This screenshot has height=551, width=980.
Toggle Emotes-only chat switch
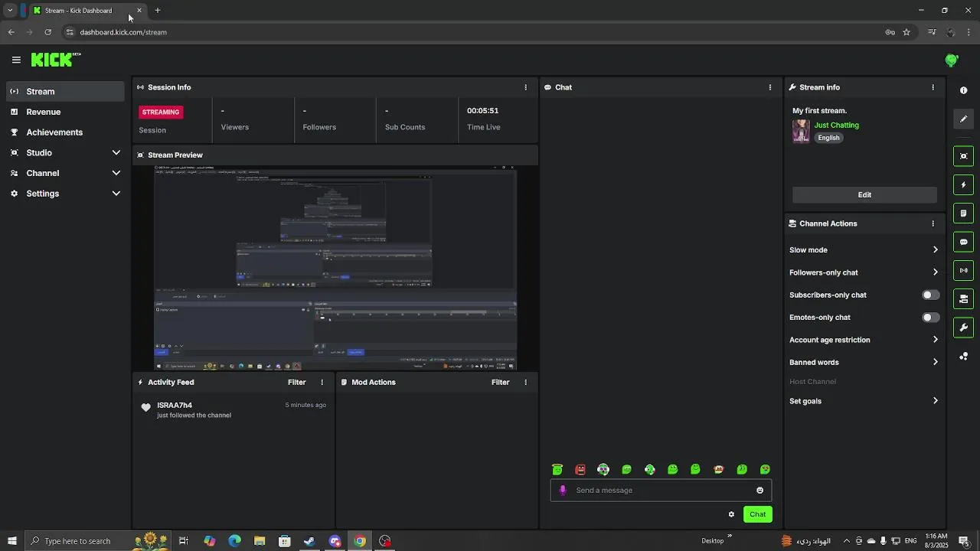point(930,317)
